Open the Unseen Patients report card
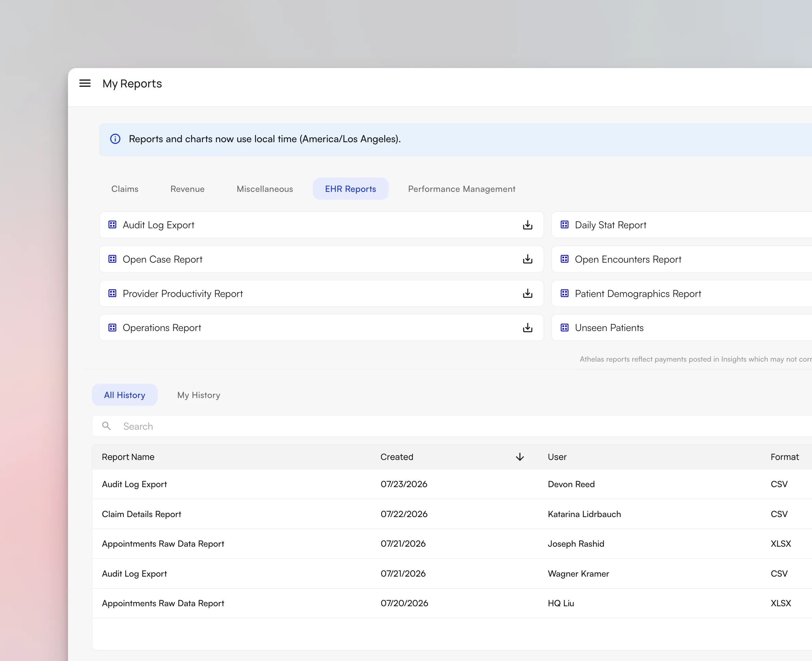812x661 pixels. pyautogui.click(x=682, y=328)
